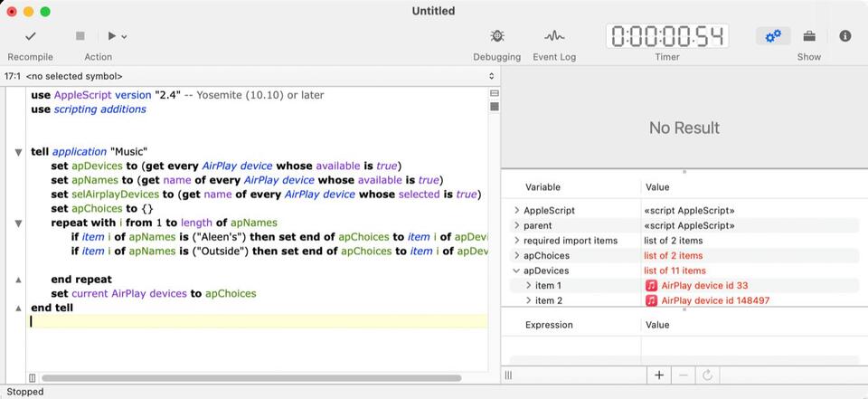The width and height of the screenshot is (868, 399).
Task: Click the top editor view icon above scrollbar
Action: [x=495, y=93]
